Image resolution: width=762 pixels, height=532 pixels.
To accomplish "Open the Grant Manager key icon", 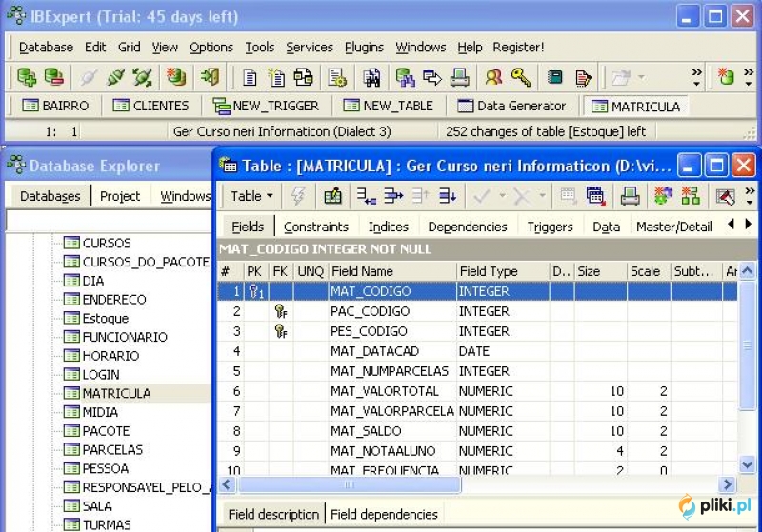I will tap(521, 77).
